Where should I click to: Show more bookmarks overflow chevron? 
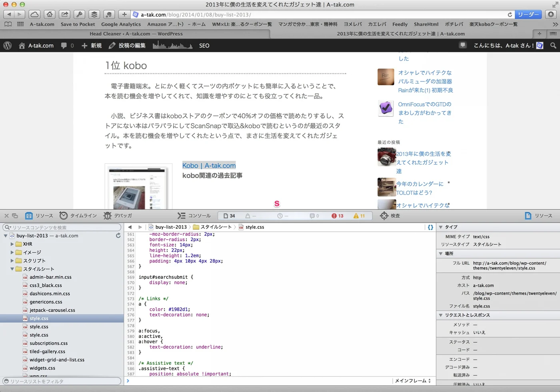coord(555,24)
